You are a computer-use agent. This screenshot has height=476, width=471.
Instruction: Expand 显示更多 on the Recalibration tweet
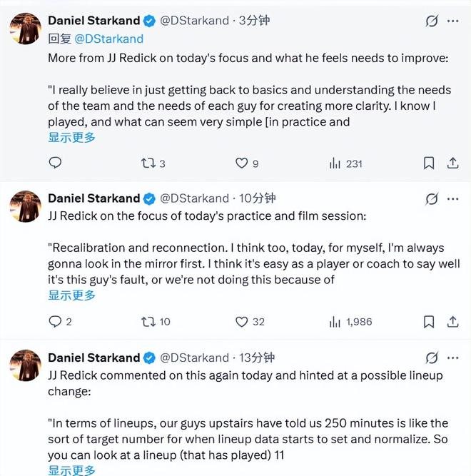pyautogui.click(x=71, y=295)
